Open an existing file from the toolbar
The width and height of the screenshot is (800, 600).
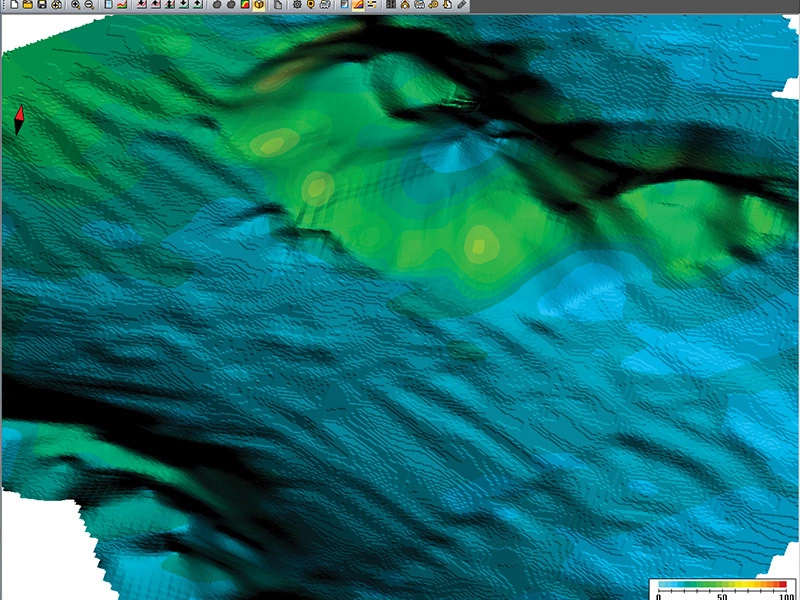[x=27, y=7]
